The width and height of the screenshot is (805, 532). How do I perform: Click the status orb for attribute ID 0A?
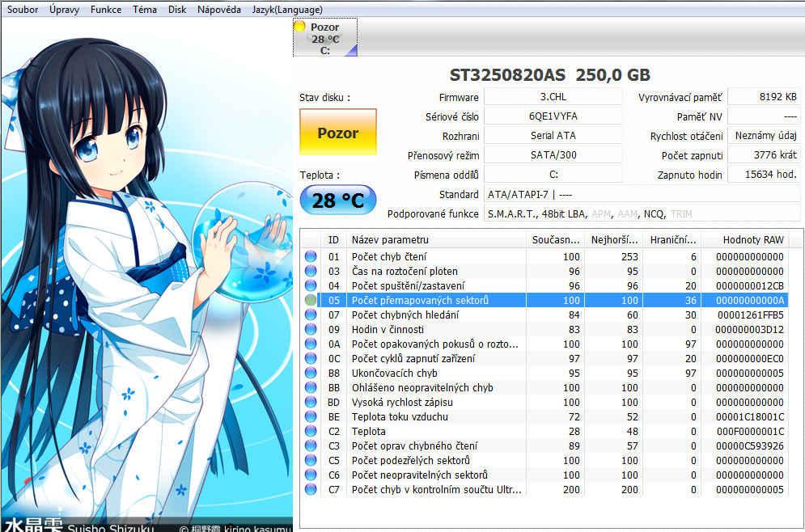point(311,344)
